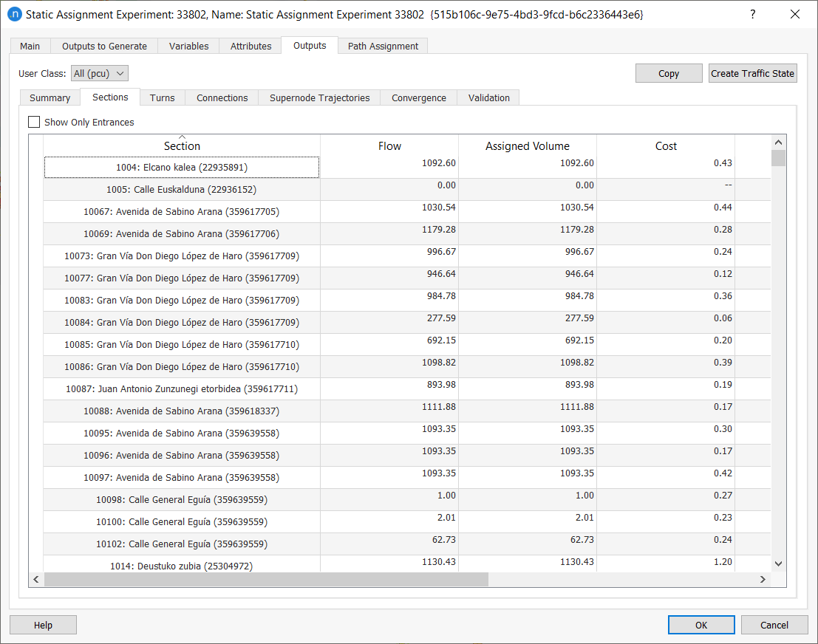Screen dimensions: 818x644
Task: Open the Turns sub-tab
Action: (x=162, y=97)
